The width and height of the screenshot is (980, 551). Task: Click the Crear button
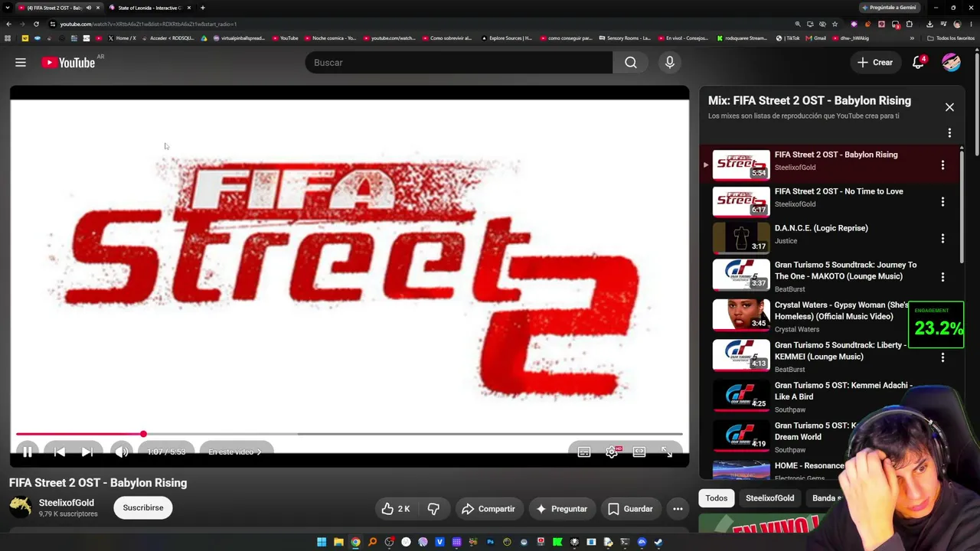click(x=875, y=63)
